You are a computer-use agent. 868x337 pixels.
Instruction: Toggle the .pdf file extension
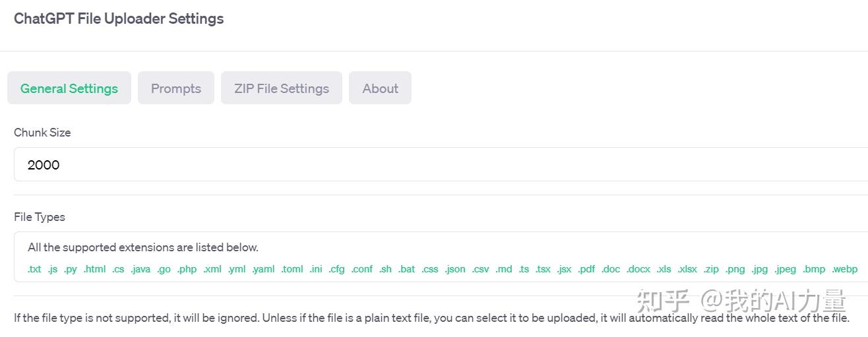tap(586, 269)
